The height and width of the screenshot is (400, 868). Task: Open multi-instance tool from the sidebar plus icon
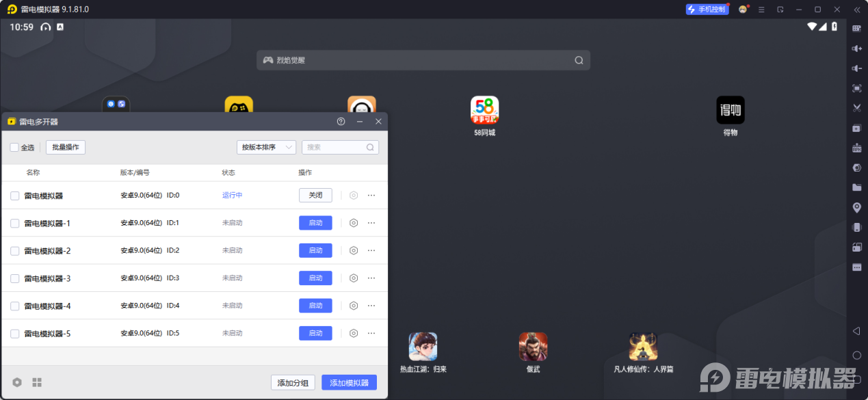856,128
